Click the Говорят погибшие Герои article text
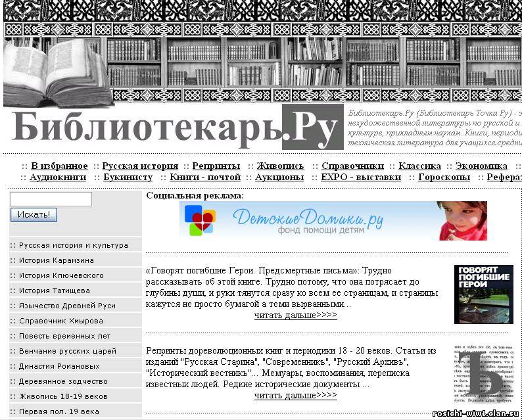 (292, 287)
